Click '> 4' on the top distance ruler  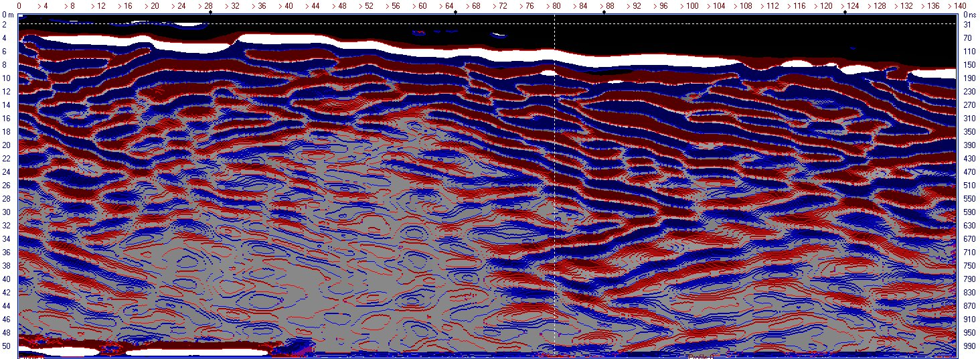click(x=43, y=5)
